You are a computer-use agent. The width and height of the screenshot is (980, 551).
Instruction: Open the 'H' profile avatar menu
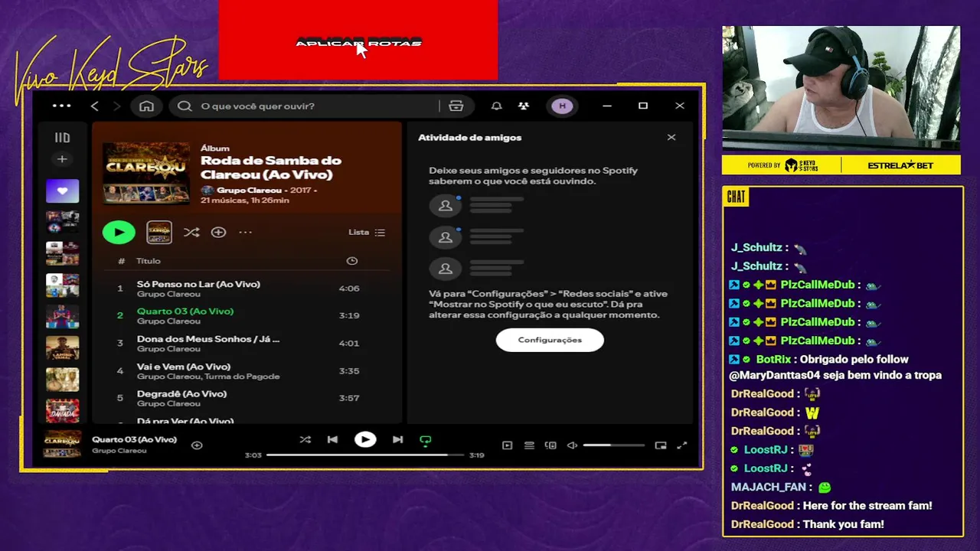563,106
